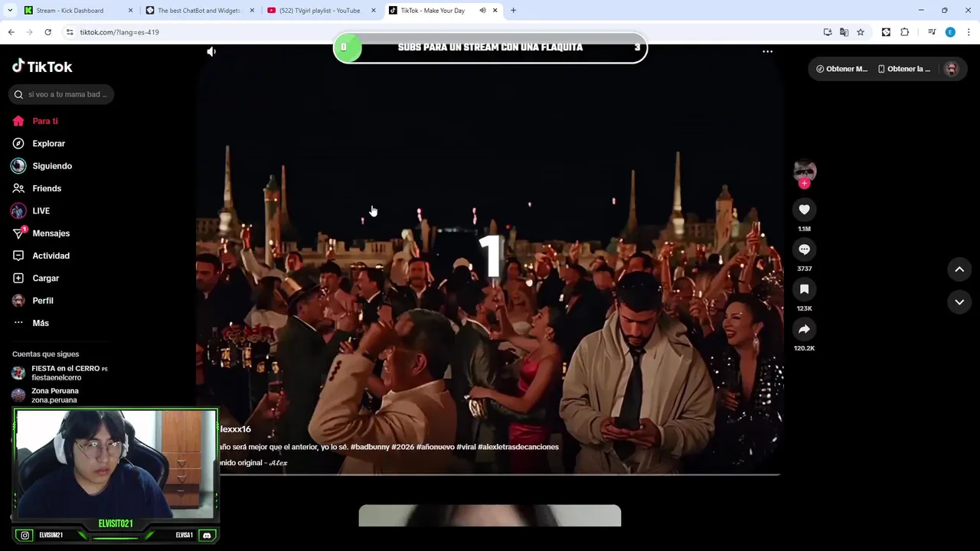Open the extensions puzzle icon
The height and width of the screenshot is (551, 980).
(904, 32)
